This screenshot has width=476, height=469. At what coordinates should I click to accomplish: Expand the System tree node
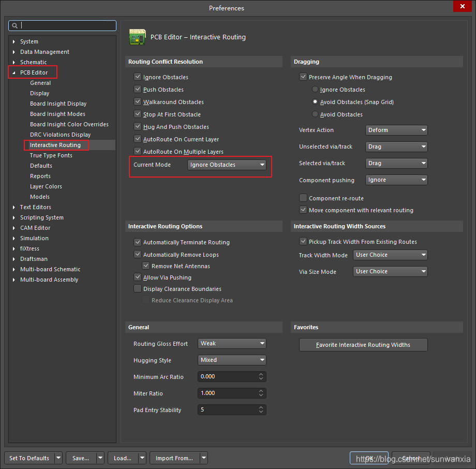pyautogui.click(x=13, y=41)
